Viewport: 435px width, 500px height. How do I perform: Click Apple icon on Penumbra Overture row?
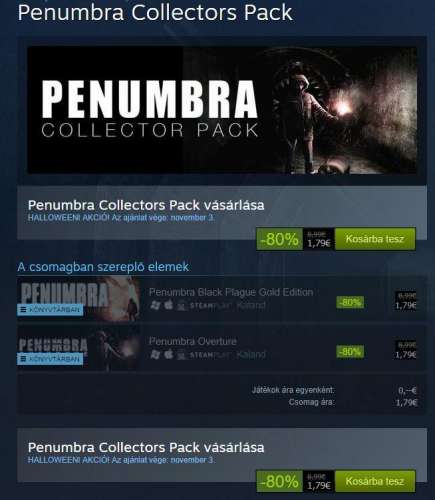(168, 354)
